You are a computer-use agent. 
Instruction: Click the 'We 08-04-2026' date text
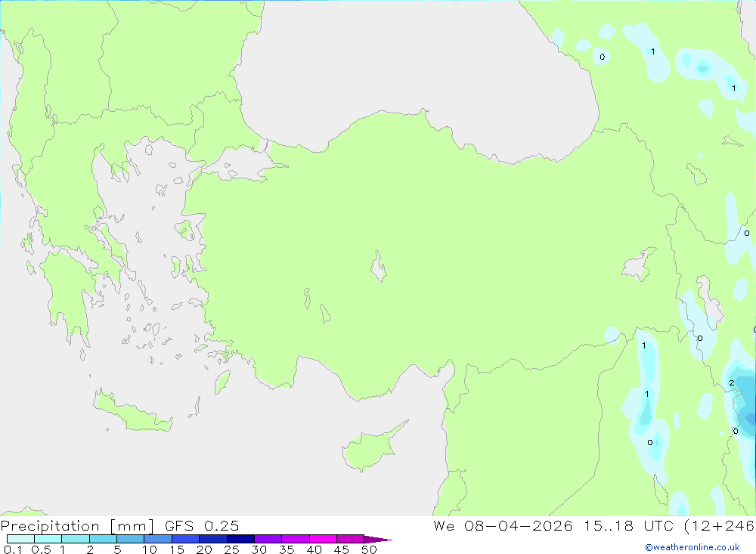click(x=503, y=525)
